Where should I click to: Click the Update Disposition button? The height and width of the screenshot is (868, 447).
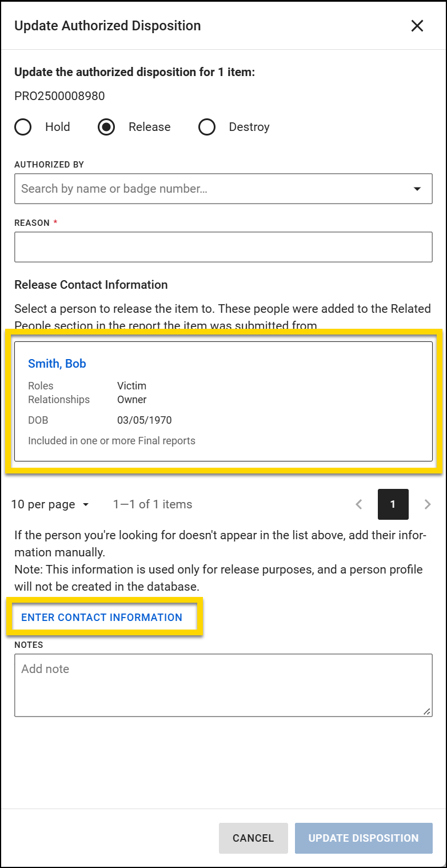364,838
